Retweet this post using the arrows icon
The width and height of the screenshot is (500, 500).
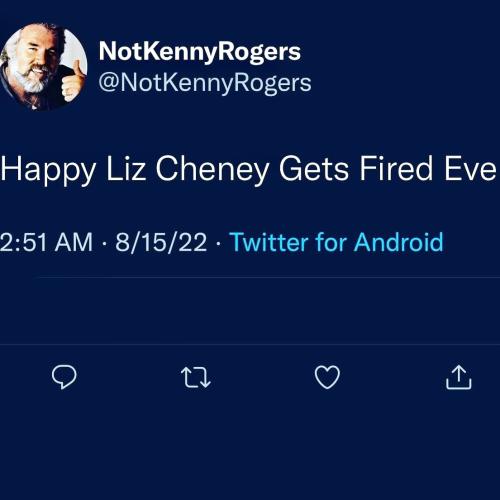click(196, 377)
